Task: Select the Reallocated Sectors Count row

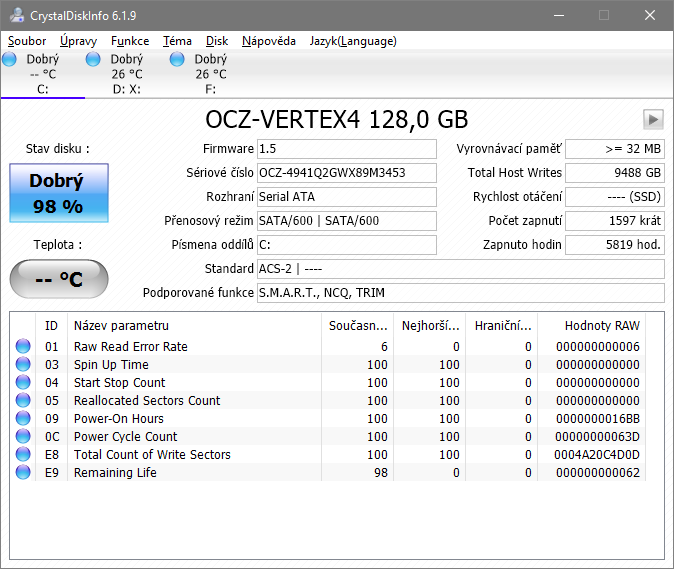Action: coord(147,401)
